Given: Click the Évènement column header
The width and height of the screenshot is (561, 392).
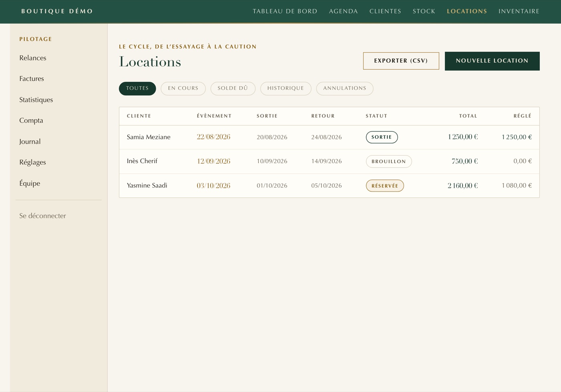Looking at the screenshot, I should 214,116.
